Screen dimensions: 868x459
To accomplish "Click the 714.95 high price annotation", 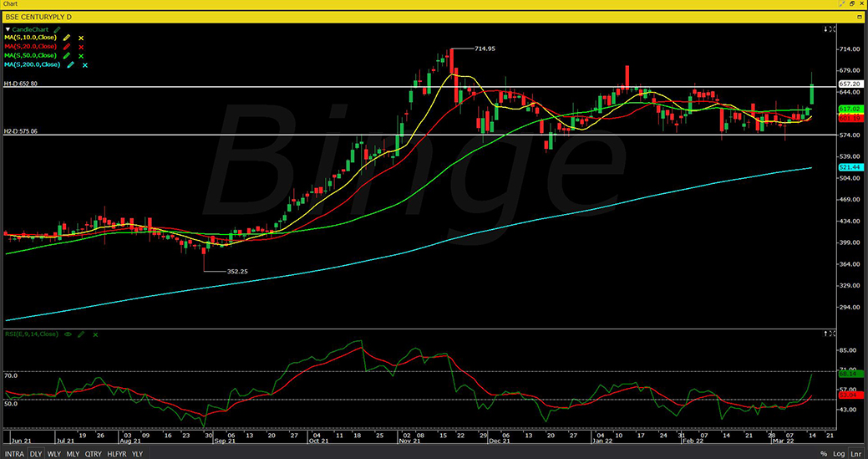I will 485,48.
